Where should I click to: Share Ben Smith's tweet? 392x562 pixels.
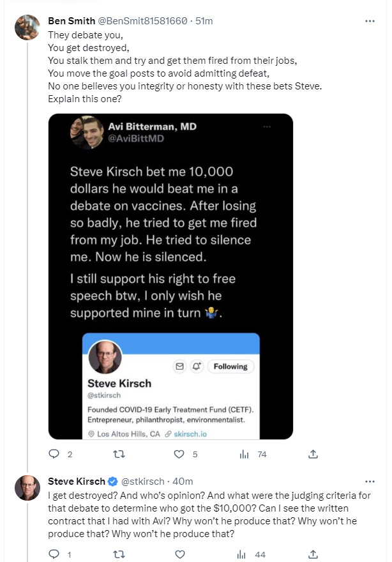313,454
